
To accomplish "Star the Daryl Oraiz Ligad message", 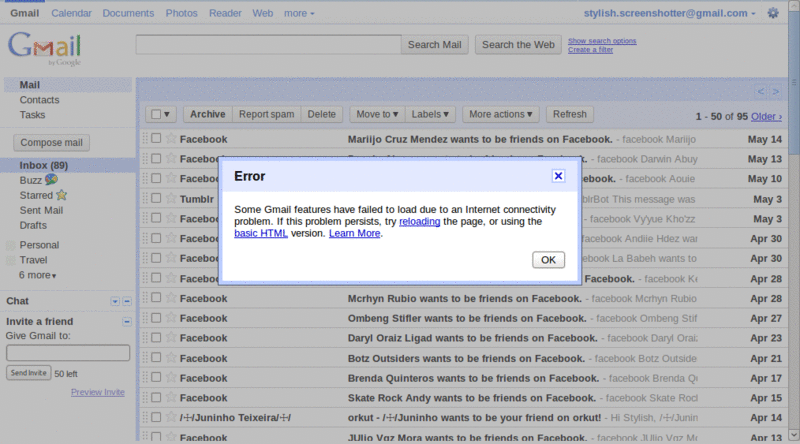I will click(171, 337).
